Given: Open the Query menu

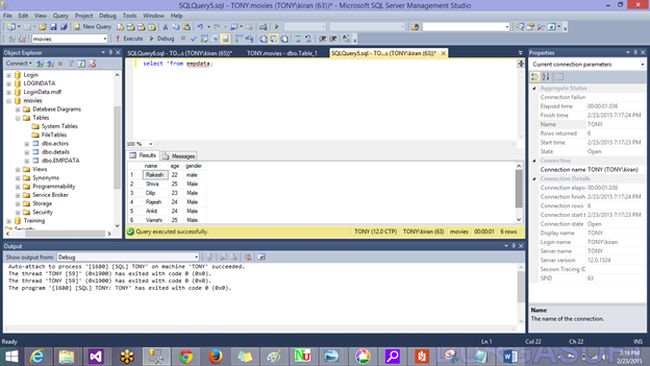Looking at the screenshot, I should [61, 15].
